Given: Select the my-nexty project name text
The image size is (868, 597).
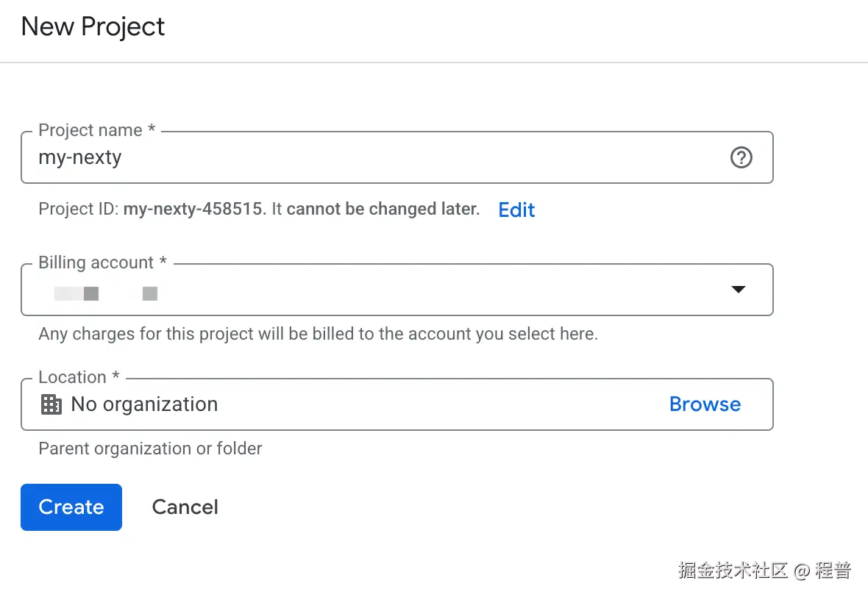Looking at the screenshot, I should pos(79,157).
